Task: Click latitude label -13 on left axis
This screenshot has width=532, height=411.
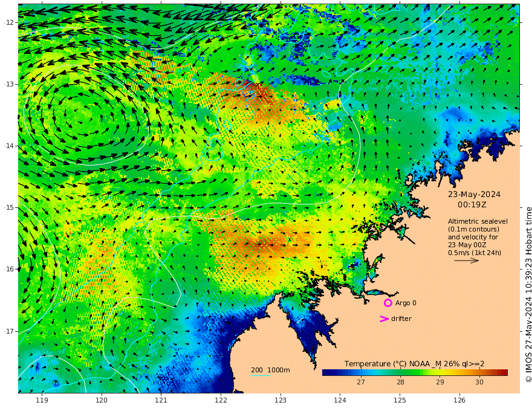Action: pos(9,84)
